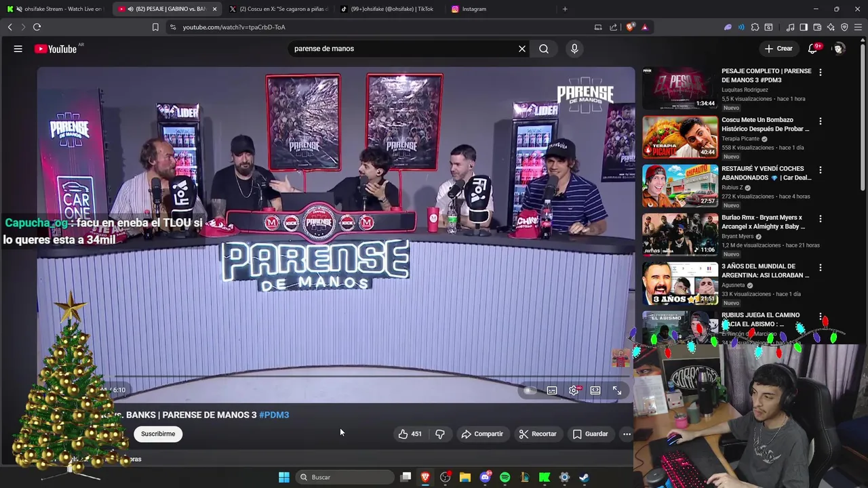Open the Crear upload menu
Image resolution: width=868 pixels, height=488 pixels.
click(778, 49)
